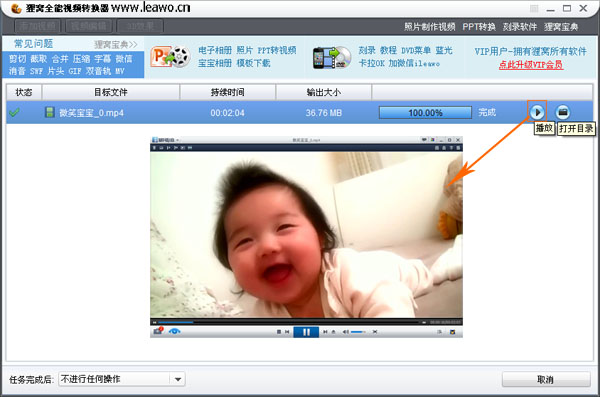Click the 视频编辑 toolbar button
Screen dimensions: 600x397
89,26
